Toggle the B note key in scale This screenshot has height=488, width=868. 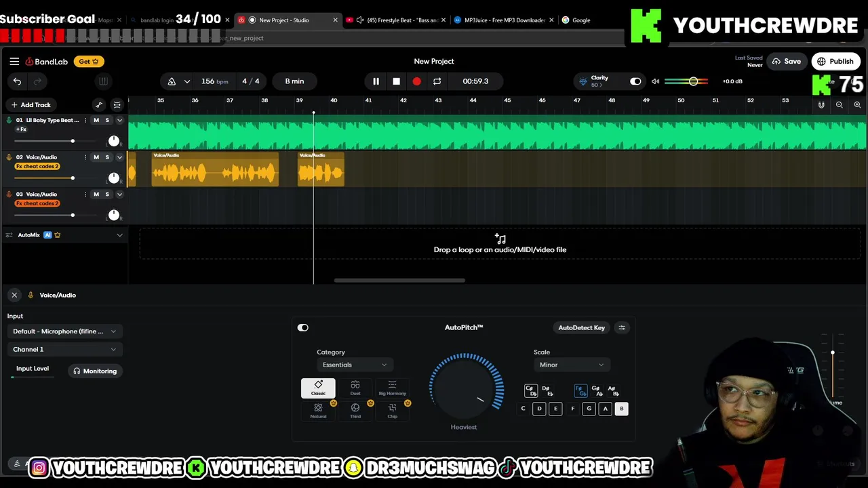[x=621, y=409]
